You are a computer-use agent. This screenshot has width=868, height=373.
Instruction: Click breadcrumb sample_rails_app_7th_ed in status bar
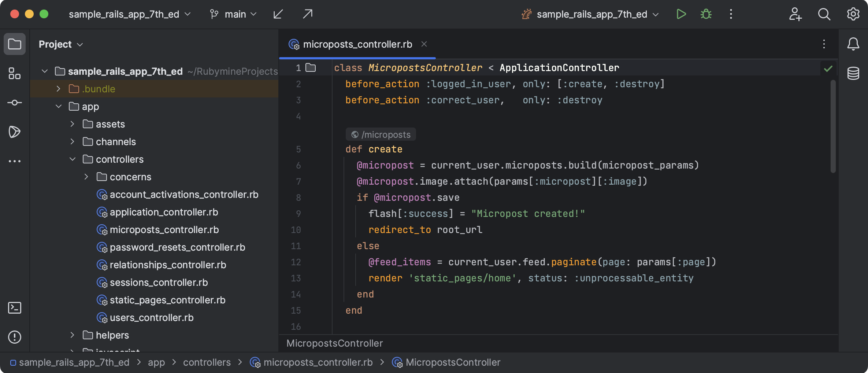pyautogui.click(x=70, y=362)
